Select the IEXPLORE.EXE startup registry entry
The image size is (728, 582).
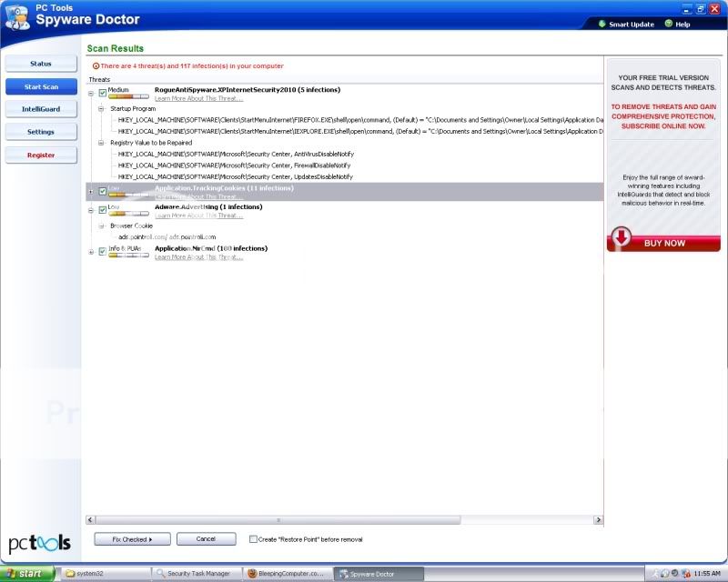[360, 131]
